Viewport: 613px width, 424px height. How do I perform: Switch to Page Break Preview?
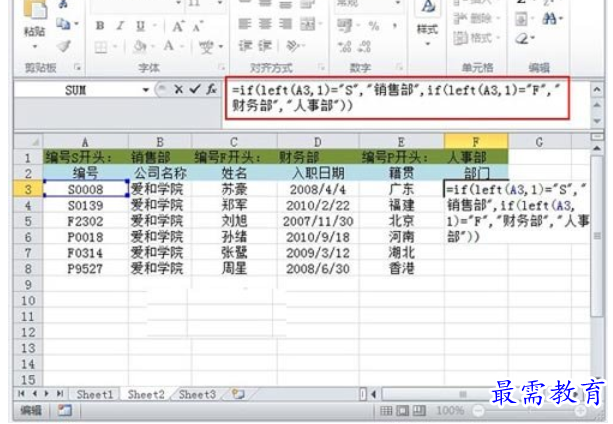click(x=419, y=410)
